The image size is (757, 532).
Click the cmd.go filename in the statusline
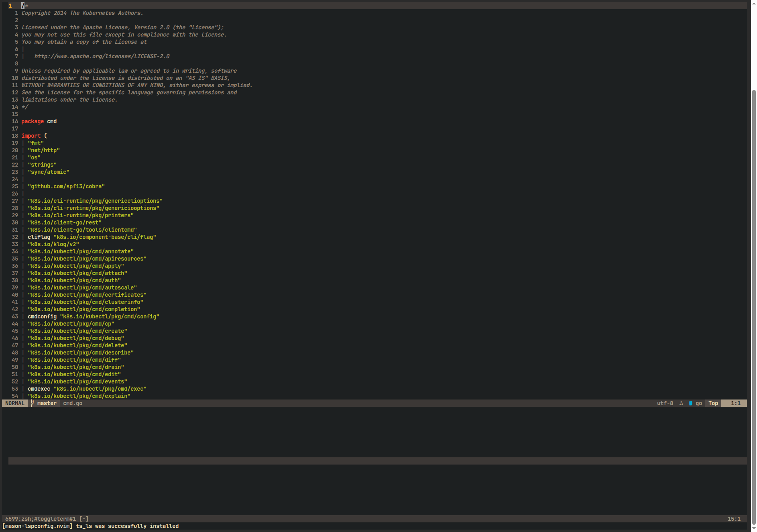click(x=73, y=403)
